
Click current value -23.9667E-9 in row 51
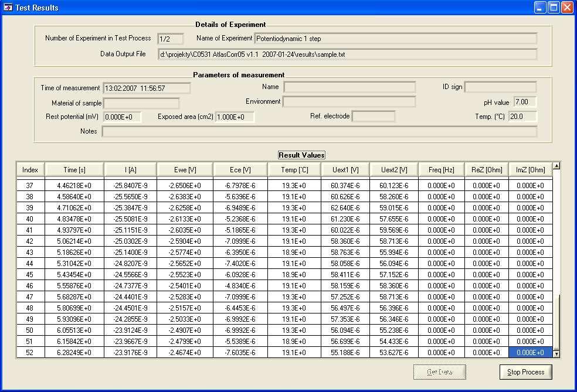click(x=130, y=341)
